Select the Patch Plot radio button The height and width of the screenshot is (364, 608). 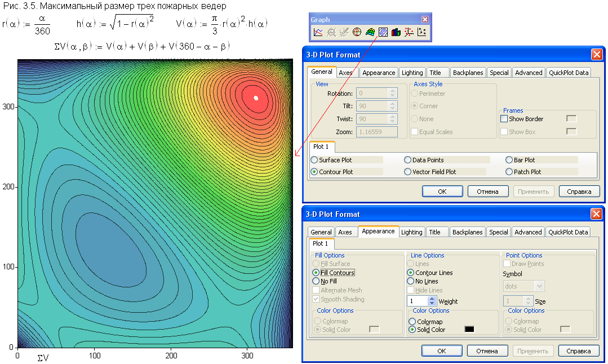(x=509, y=172)
